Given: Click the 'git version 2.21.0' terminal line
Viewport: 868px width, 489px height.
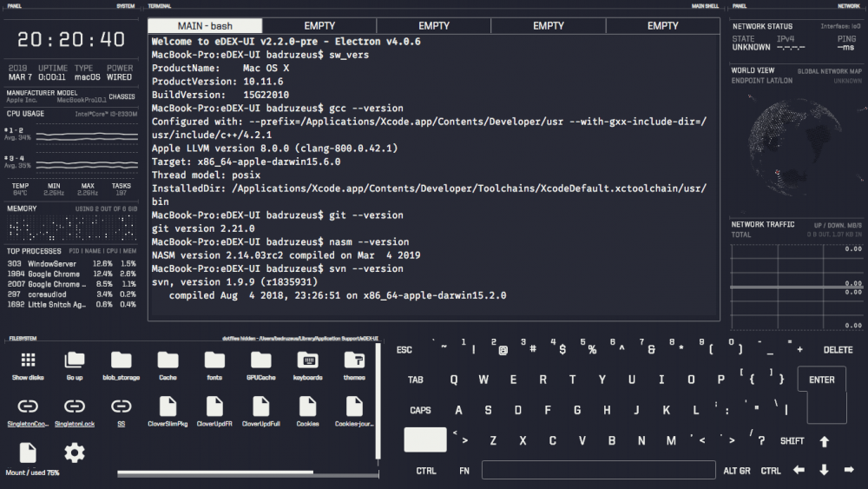Looking at the screenshot, I should pos(203,228).
